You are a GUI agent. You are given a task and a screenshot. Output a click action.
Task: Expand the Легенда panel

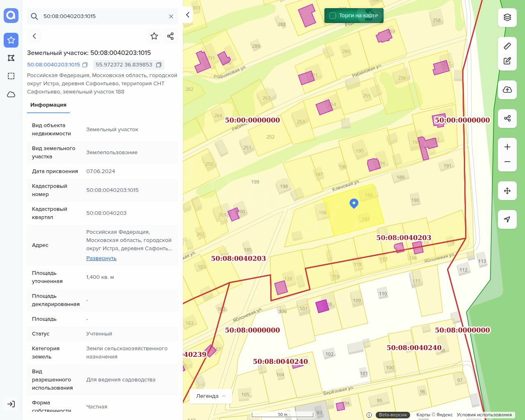pos(211,396)
